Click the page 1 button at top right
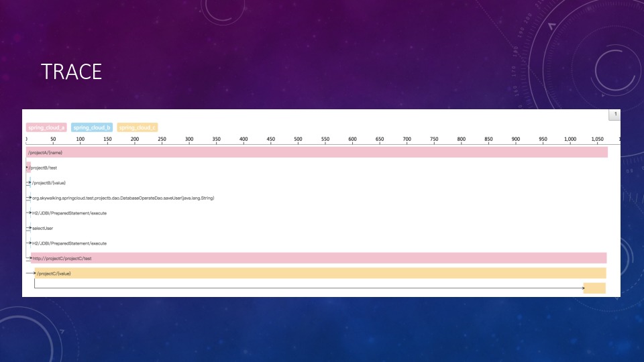Screen dimensions: 644x362 click(615, 115)
